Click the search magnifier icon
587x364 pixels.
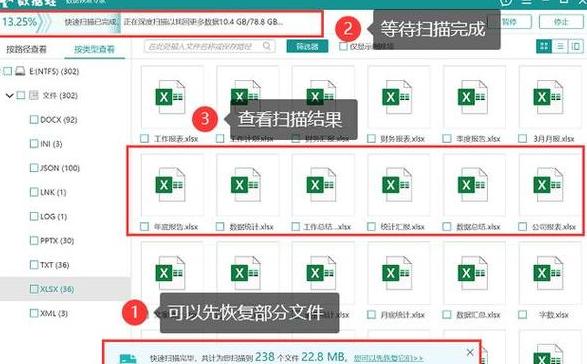[267, 46]
